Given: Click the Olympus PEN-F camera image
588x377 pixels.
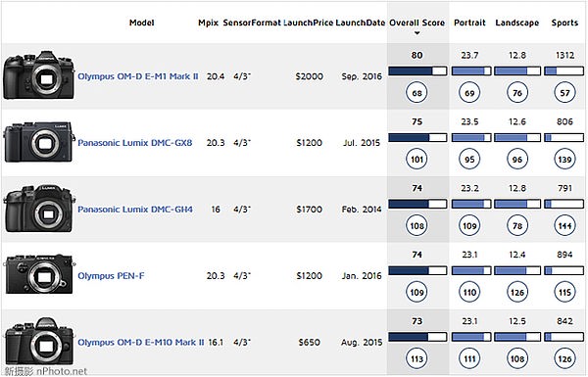Looking at the screenshot, I should [x=39, y=274].
